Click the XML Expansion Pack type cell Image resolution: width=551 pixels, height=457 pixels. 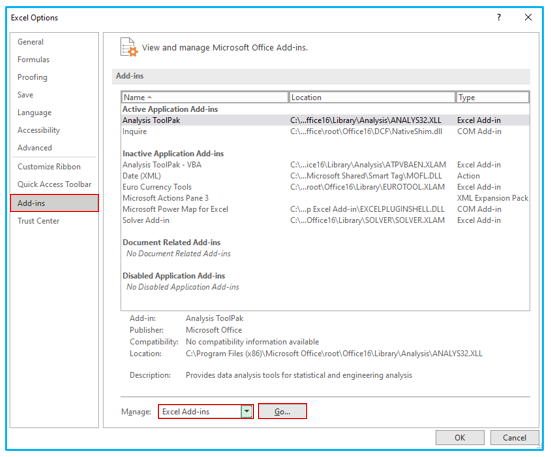[x=492, y=198]
